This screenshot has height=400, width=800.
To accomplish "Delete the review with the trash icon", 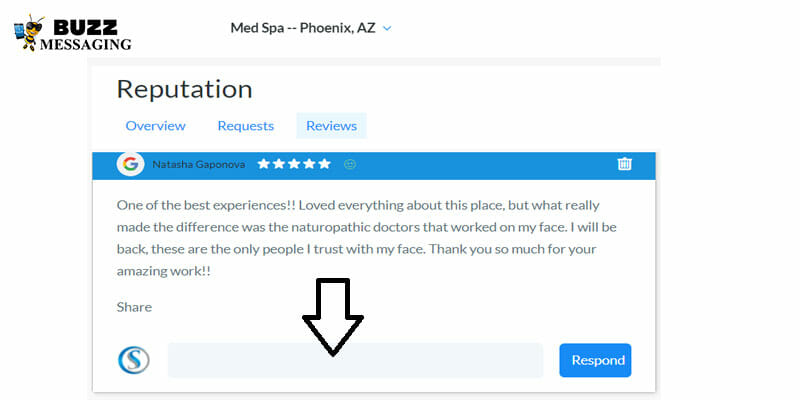I will coord(625,164).
